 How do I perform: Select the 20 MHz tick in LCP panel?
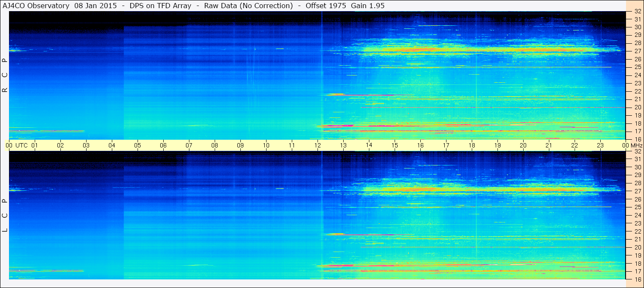[637, 247]
